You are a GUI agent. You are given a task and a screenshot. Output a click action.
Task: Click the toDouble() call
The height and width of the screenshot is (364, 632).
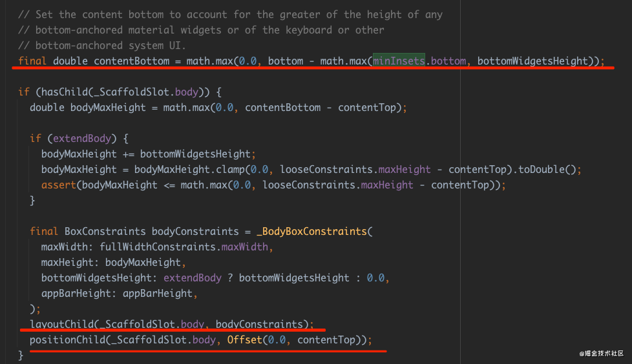[x=547, y=170]
